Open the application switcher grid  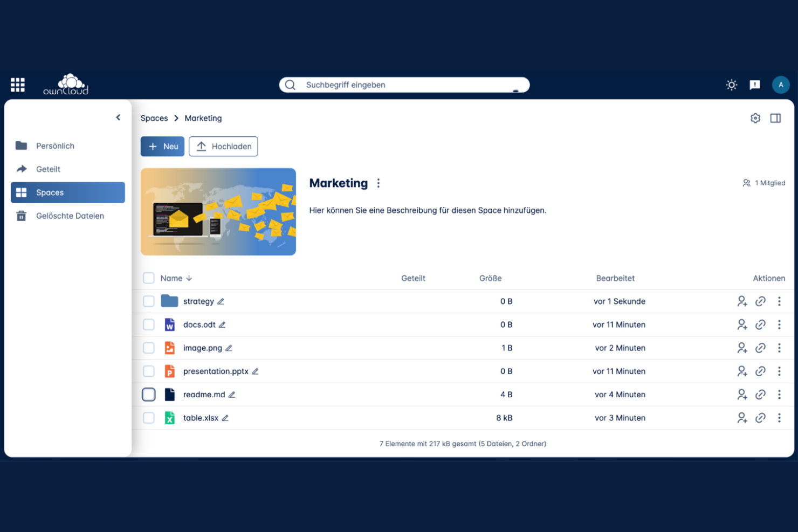pos(17,85)
